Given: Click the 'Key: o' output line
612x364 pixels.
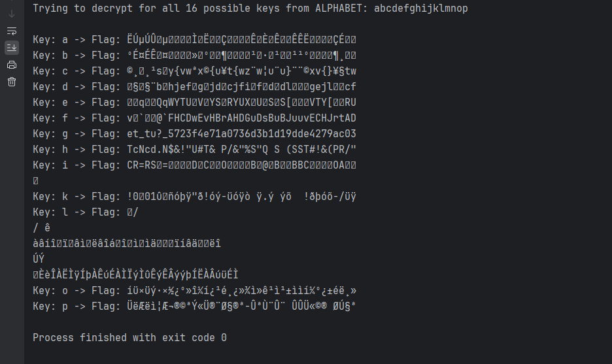Looking at the screenshot, I should pyautogui.click(x=194, y=290).
